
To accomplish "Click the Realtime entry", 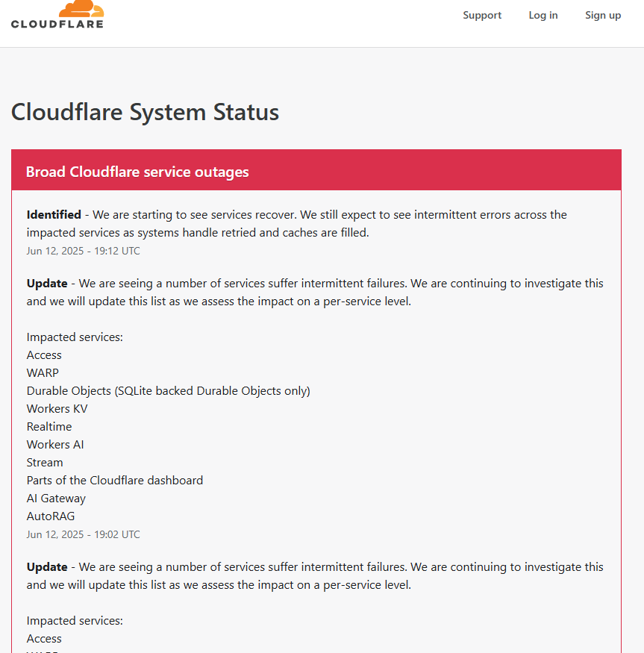I will pyautogui.click(x=49, y=426).
